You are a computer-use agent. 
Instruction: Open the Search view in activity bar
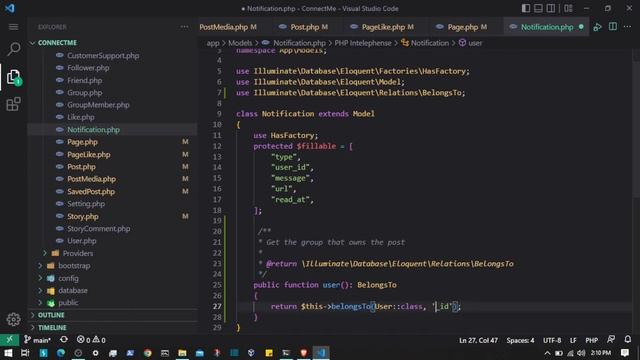(x=13, y=49)
